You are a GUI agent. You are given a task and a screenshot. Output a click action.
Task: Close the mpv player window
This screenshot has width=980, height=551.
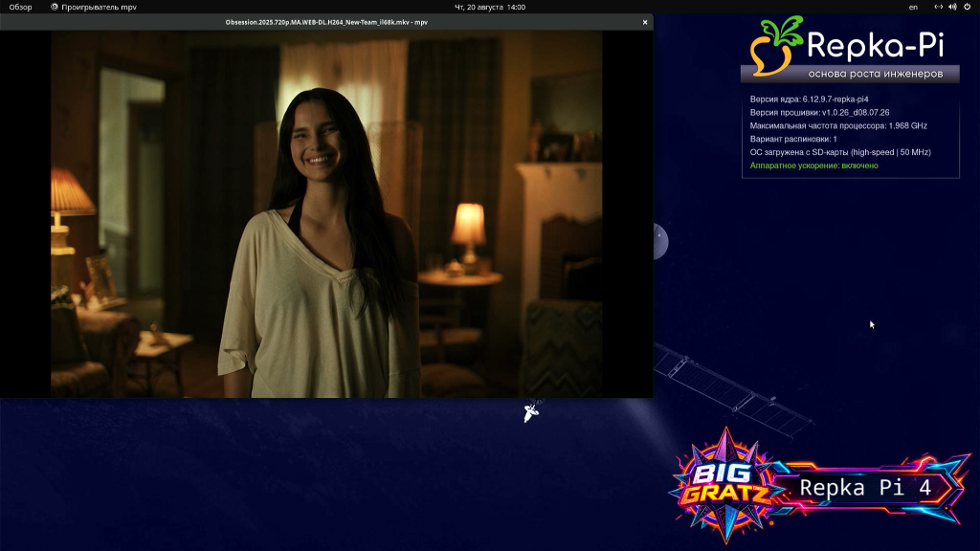pos(645,22)
